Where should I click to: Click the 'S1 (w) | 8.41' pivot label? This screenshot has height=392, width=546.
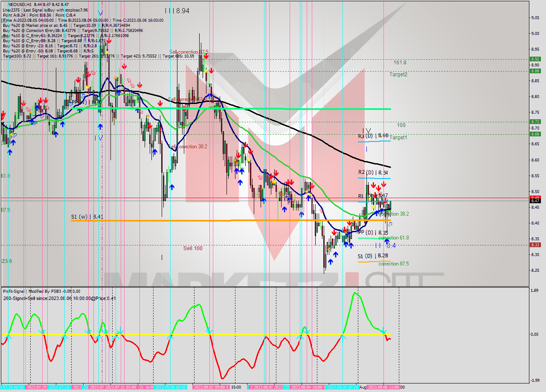[x=87, y=217]
